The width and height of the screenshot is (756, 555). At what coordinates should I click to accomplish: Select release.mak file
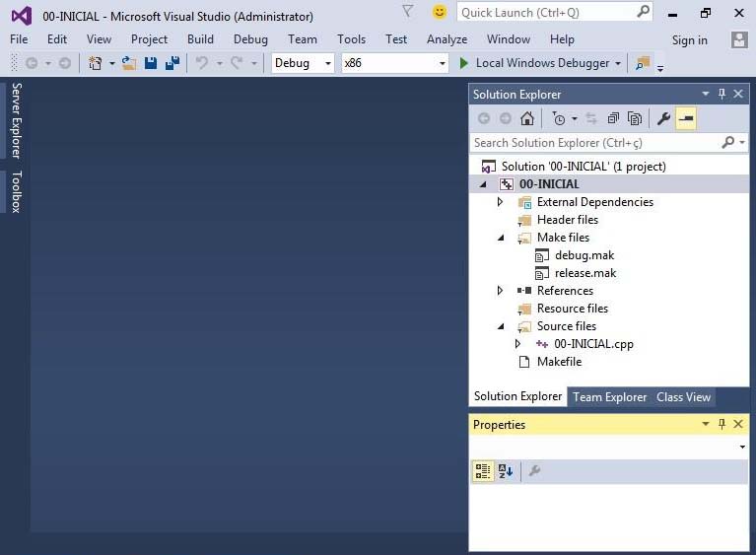(585, 273)
